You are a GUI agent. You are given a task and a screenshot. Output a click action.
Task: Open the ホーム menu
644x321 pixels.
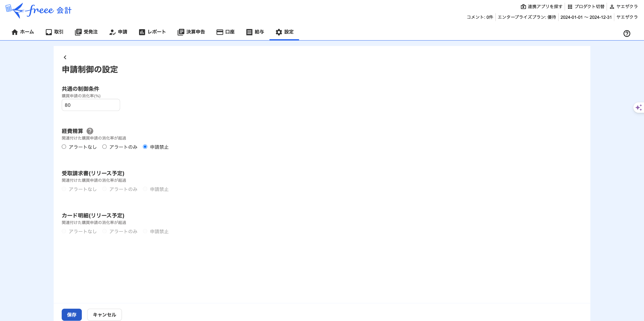click(x=23, y=32)
